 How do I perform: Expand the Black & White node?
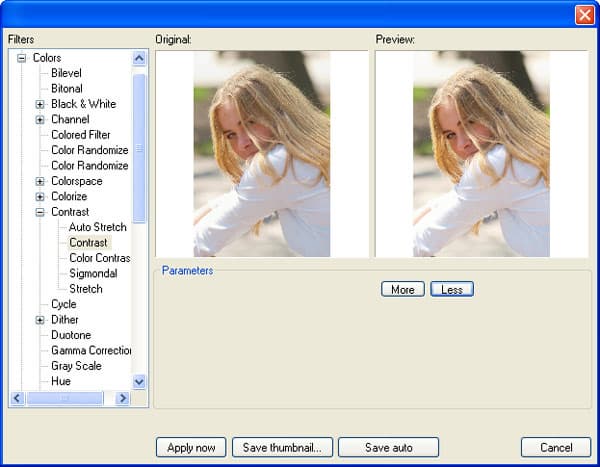click(40, 104)
